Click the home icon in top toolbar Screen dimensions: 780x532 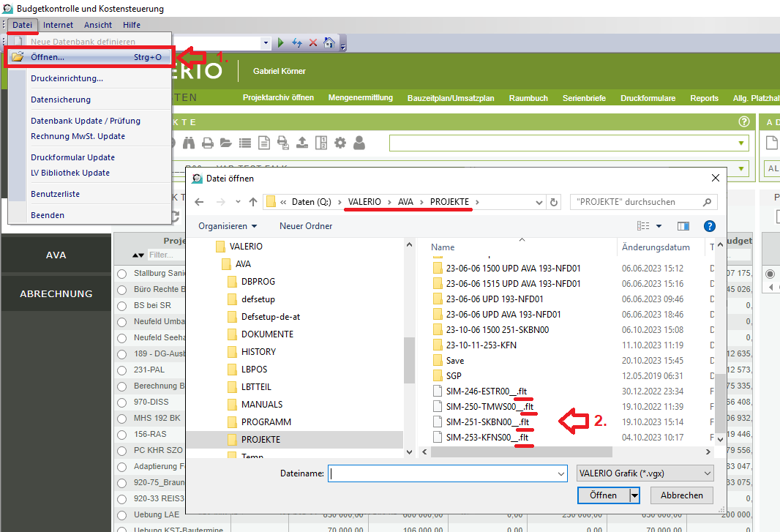pos(329,43)
